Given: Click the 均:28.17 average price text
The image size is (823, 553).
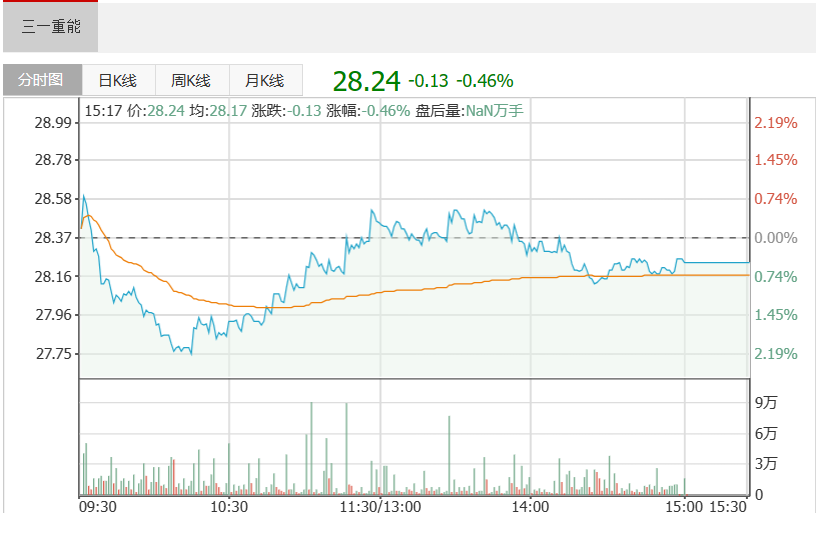Looking at the screenshot, I should pyautogui.click(x=218, y=110).
